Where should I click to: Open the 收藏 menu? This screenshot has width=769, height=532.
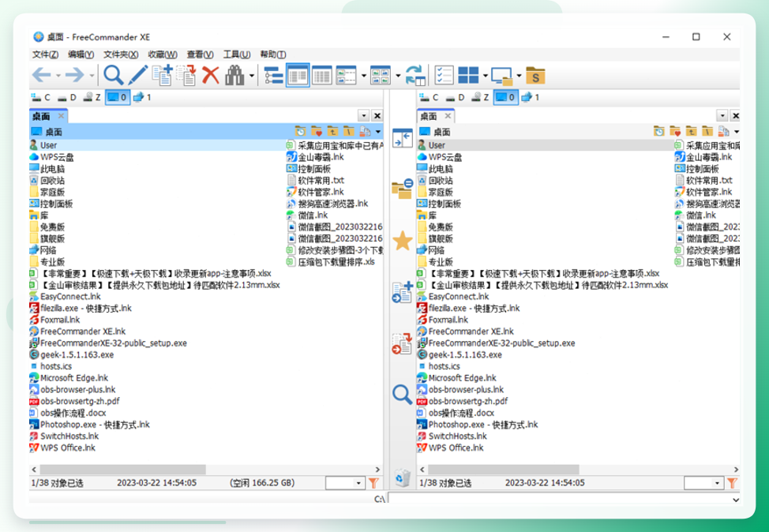coord(163,54)
